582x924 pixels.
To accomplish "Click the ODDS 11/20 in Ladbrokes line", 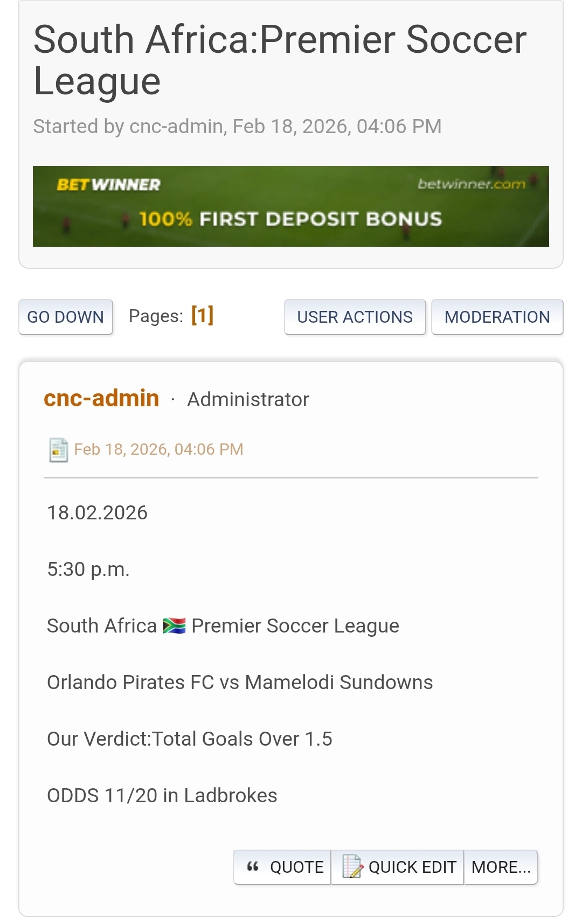I will coord(162,796).
